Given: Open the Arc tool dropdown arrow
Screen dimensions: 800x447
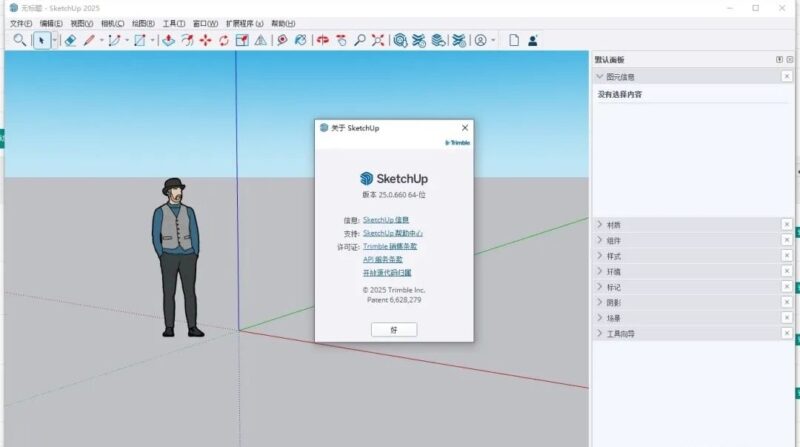Looking at the screenshot, I should pos(127,40).
